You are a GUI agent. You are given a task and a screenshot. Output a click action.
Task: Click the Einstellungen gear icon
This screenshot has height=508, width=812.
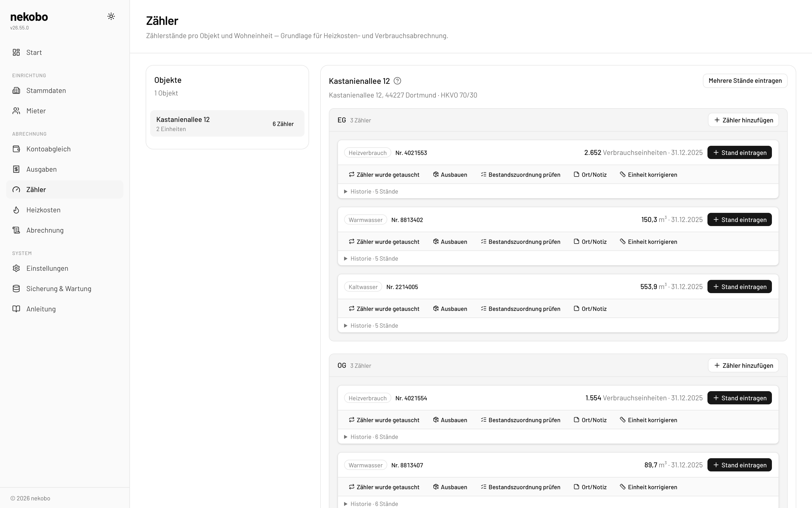click(16, 268)
